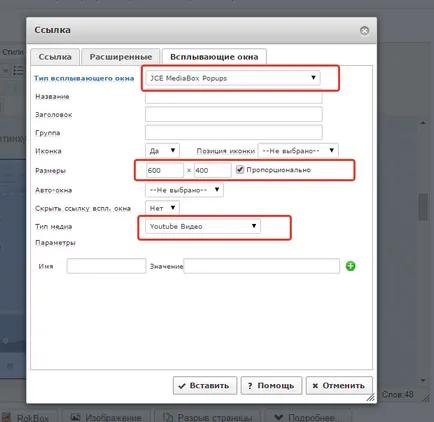
Task: Click the Размеры label
Action: (x=50, y=171)
